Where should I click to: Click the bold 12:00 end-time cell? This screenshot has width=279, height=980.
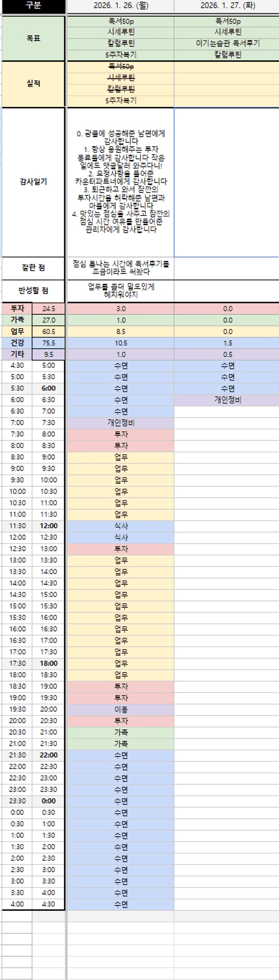click(x=48, y=526)
